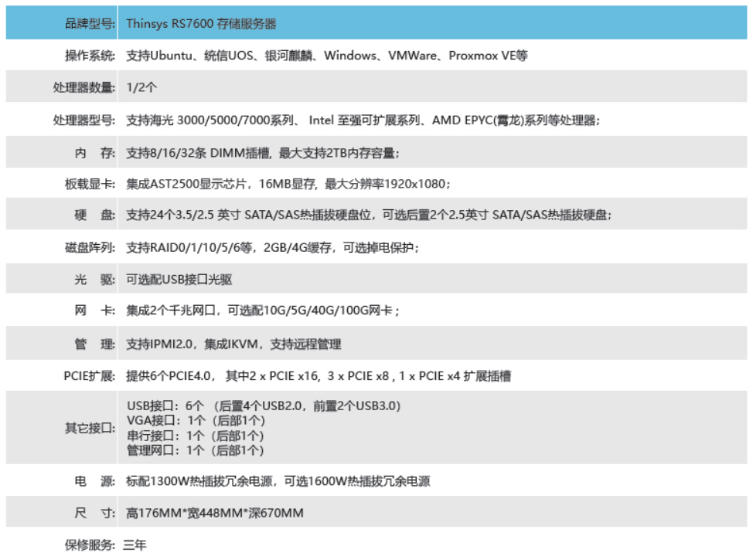Click the 尺寸 dimensions value text
This screenshot has width=753, height=560.
tap(215, 513)
